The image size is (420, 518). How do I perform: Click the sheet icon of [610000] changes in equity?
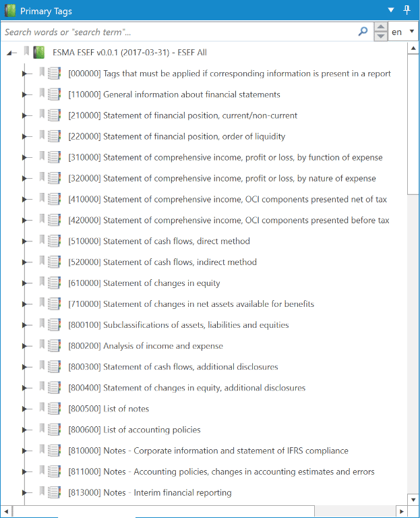click(x=54, y=283)
